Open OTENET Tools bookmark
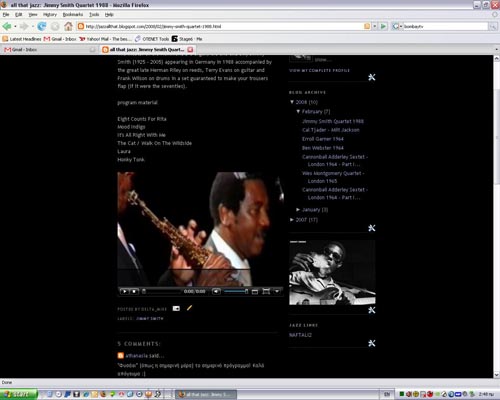 pyautogui.click(x=152, y=39)
